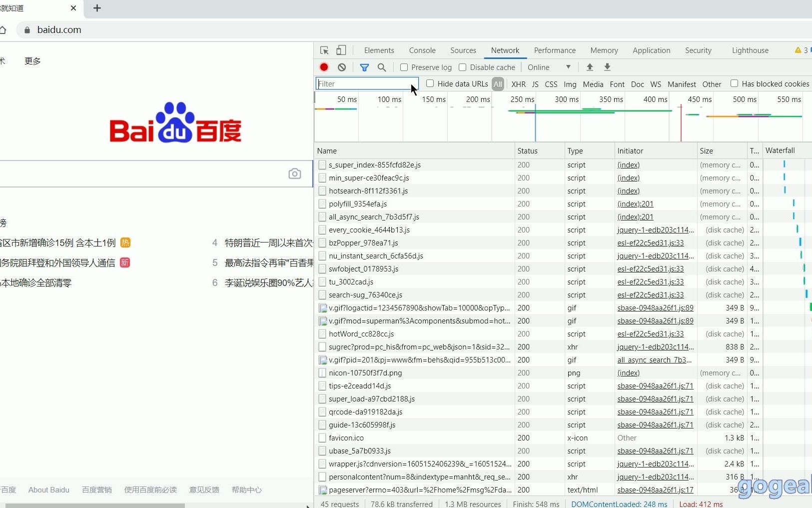
Task: Check the Hide data URLs checkbox
Action: point(430,83)
